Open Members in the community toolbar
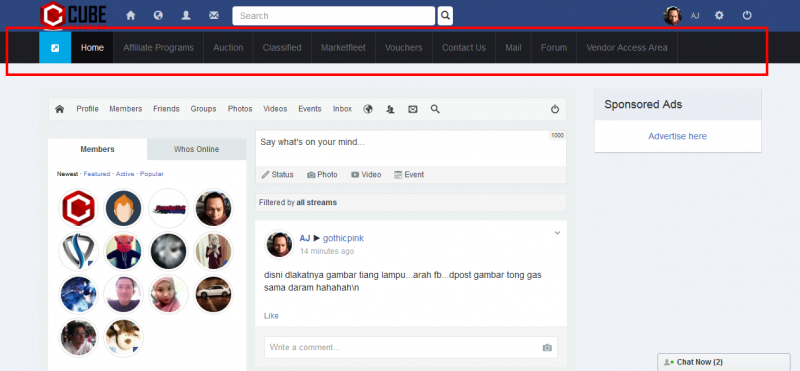800x371 pixels. (126, 109)
